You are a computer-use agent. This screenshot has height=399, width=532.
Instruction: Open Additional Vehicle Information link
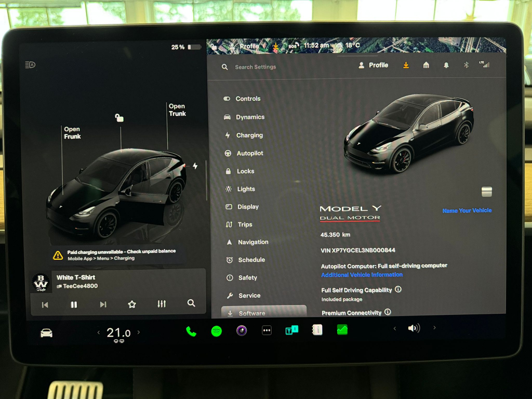pyautogui.click(x=362, y=274)
